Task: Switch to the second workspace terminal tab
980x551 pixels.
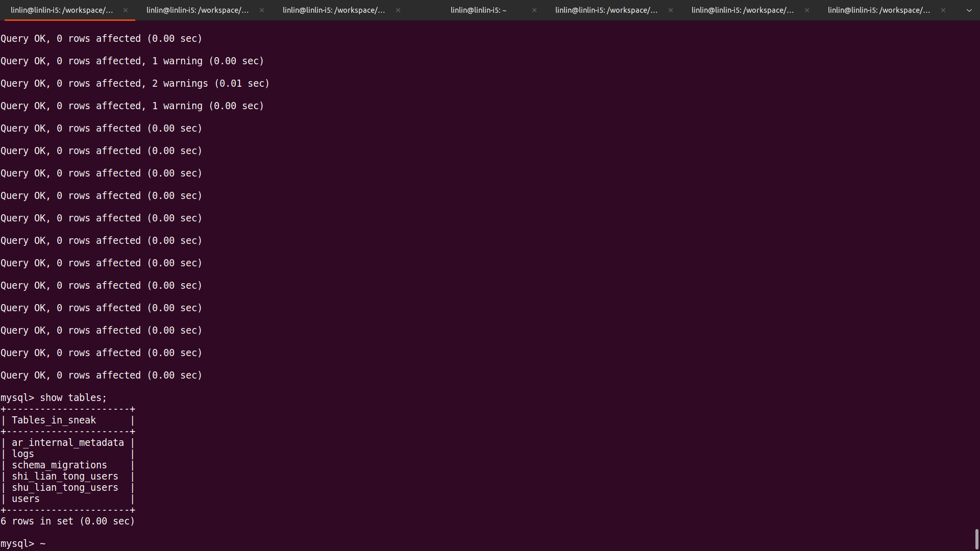Action: pyautogui.click(x=197, y=10)
